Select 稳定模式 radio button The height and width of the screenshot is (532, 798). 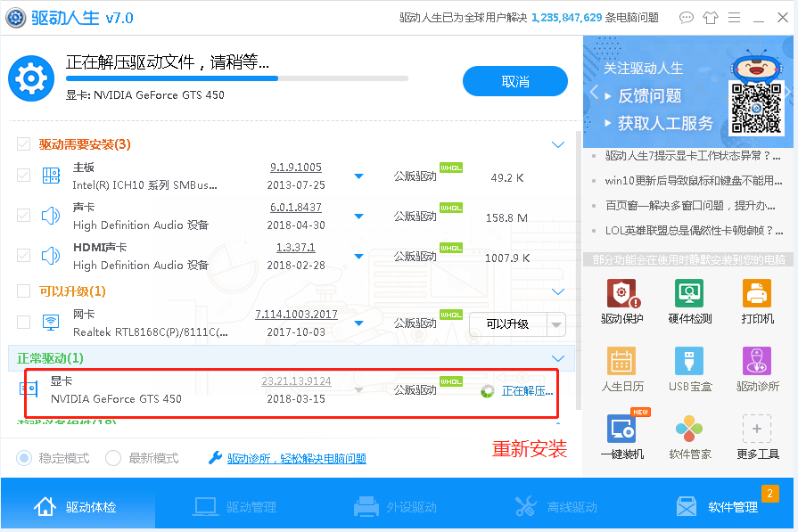point(24,458)
